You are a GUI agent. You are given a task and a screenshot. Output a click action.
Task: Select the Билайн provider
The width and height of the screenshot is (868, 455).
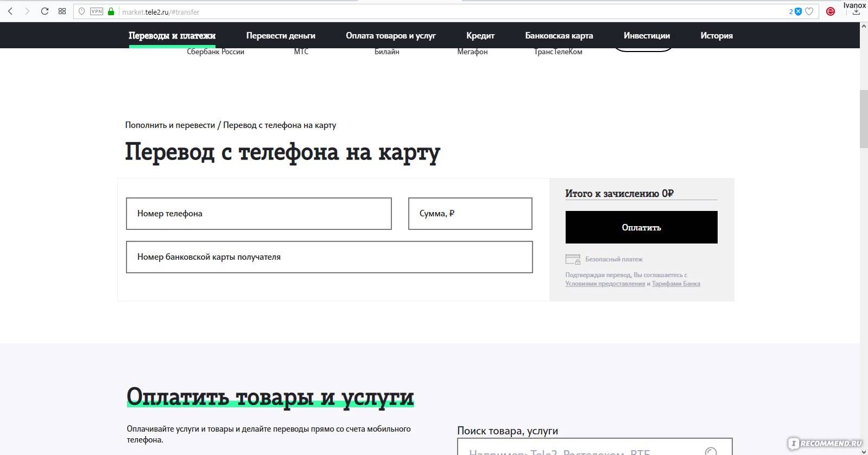tap(387, 52)
